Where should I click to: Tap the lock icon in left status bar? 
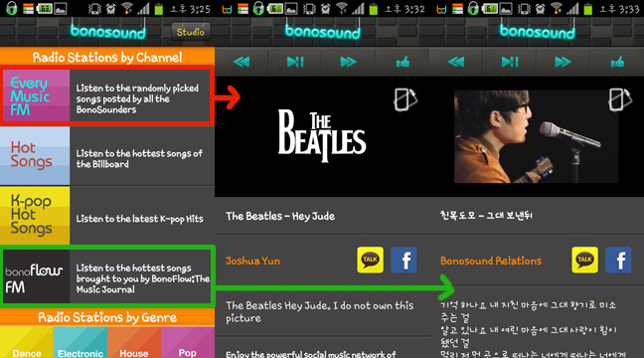[x=12, y=9]
